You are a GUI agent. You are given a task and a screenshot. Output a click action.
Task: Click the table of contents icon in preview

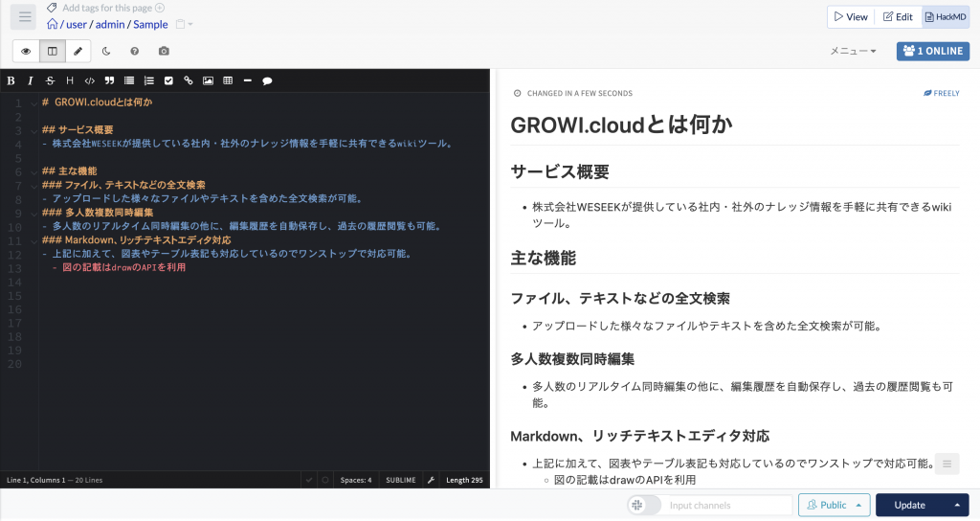[x=947, y=464]
